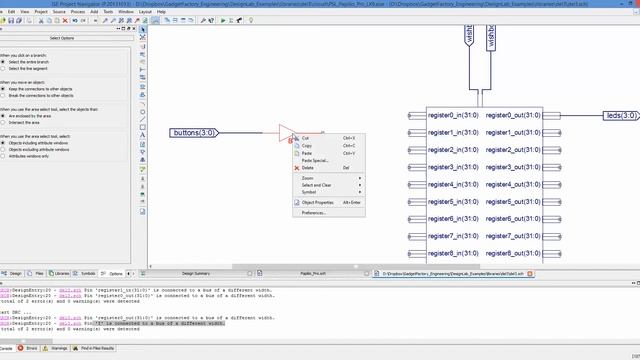Switch to the Symbols panel tab
The width and height of the screenshot is (640, 360).
point(84,273)
